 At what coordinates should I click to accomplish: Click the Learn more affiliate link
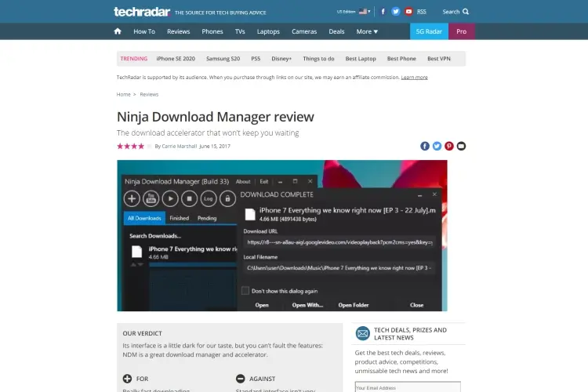pos(415,78)
